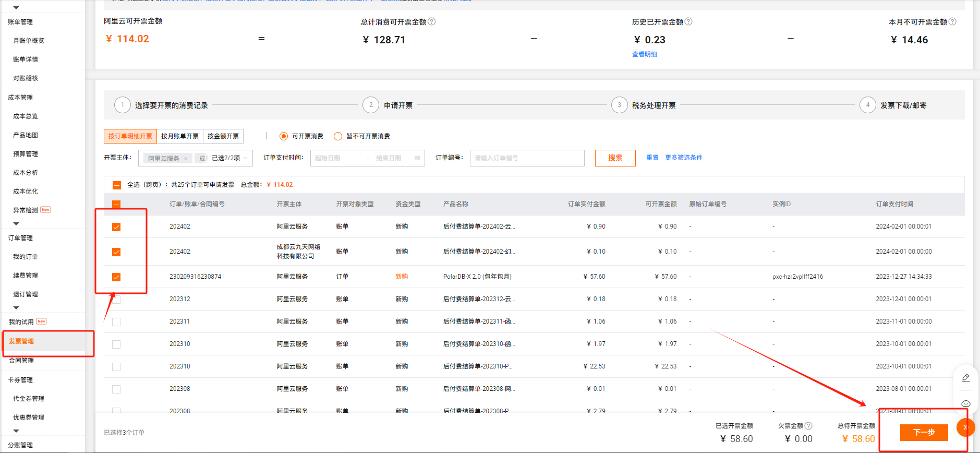The width and height of the screenshot is (980, 453).
Task: Check the 202310 row with ¥1.97 checkbox
Action: 116,344
